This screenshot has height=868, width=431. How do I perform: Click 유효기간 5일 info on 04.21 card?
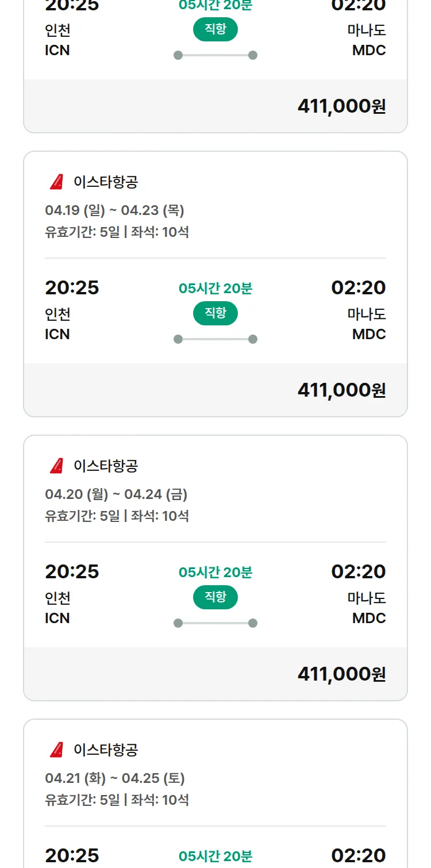click(x=82, y=800)
